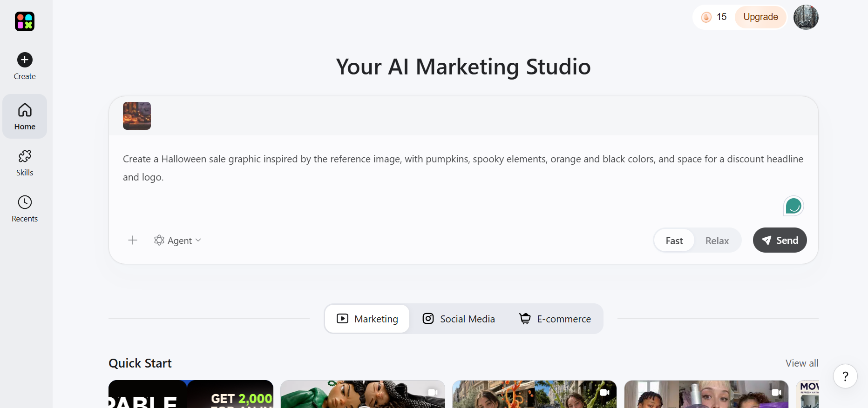
Task: Click the Halloween reference image thumbnail
Action: (x=137, y=116)
